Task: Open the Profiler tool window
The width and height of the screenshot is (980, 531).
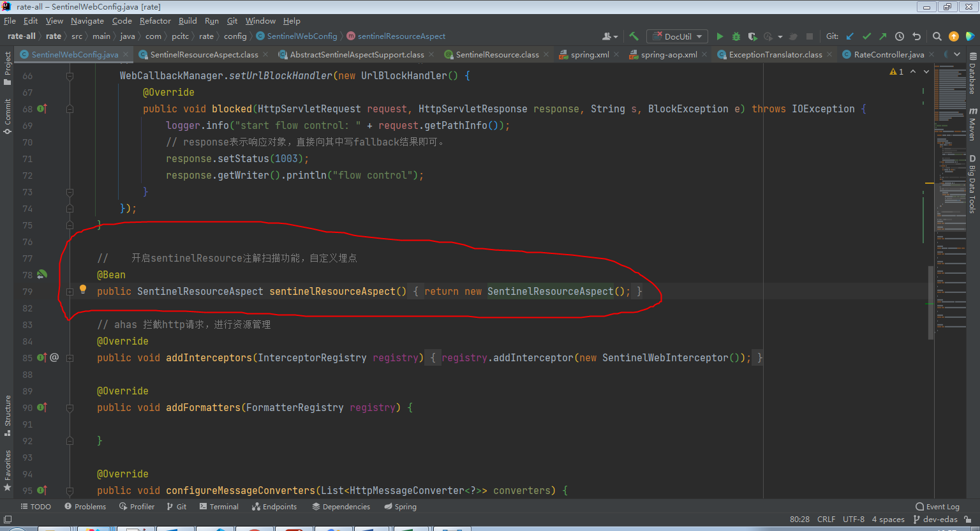Action: pos(137,507)
